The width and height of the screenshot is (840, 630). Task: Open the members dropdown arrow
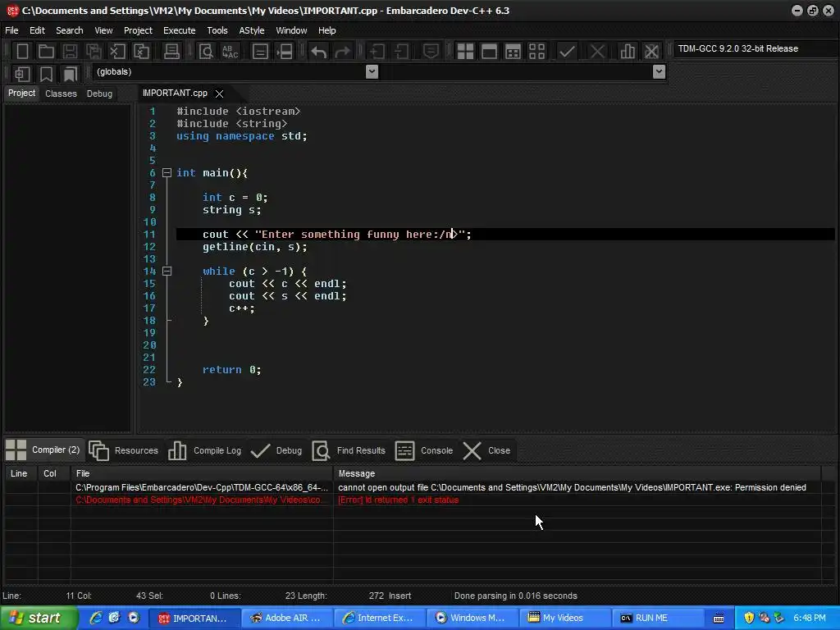pyautogui.click(x=660, y=72)
